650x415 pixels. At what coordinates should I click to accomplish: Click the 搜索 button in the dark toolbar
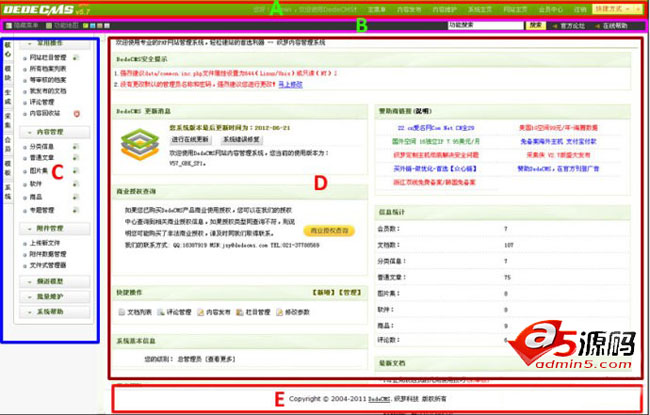[x=536, y=25]
